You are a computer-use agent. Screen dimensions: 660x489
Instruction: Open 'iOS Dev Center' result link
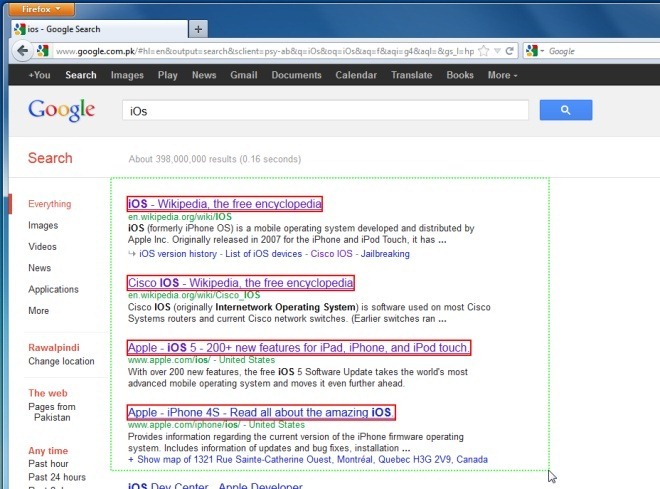click(x=215, y=485)
